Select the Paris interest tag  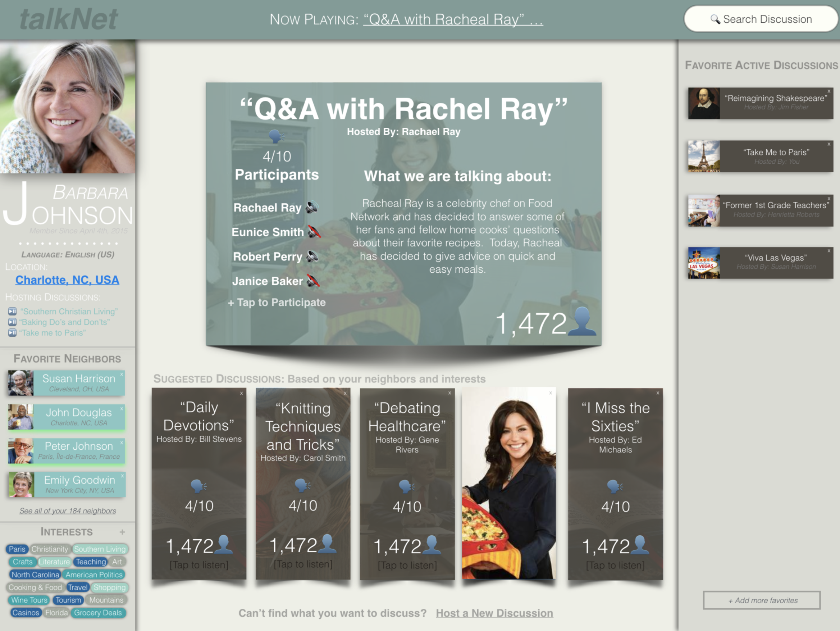[17, 549]
